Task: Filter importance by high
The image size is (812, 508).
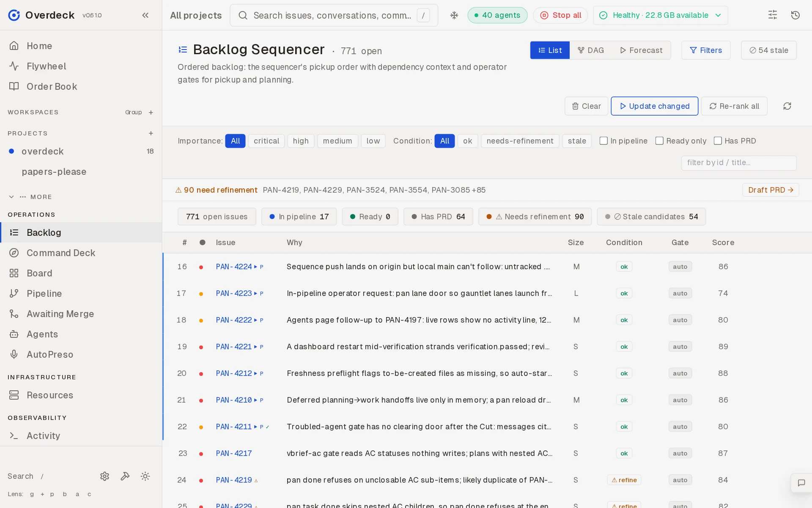Action: pyautogui.click(x=301, y=141)
